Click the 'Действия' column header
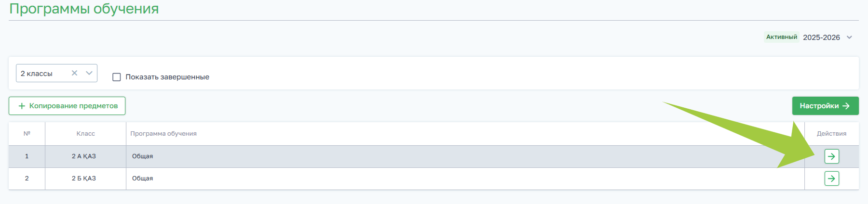This screenshot has height=204, width=868. 831,134
